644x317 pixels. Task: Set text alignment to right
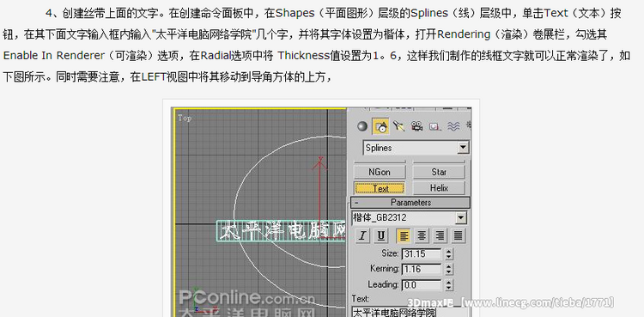pos(440,235)
